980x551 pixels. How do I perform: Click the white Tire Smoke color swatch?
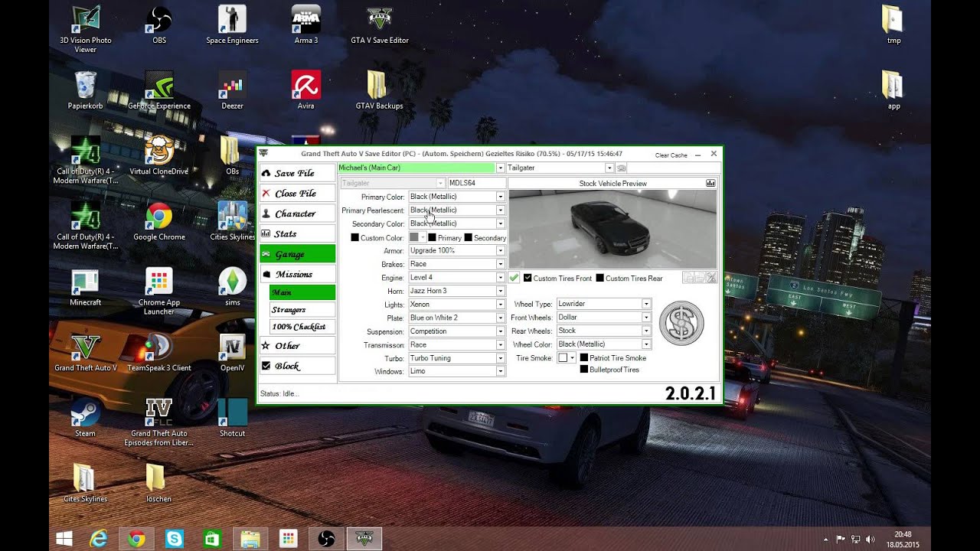click(563, 357)
